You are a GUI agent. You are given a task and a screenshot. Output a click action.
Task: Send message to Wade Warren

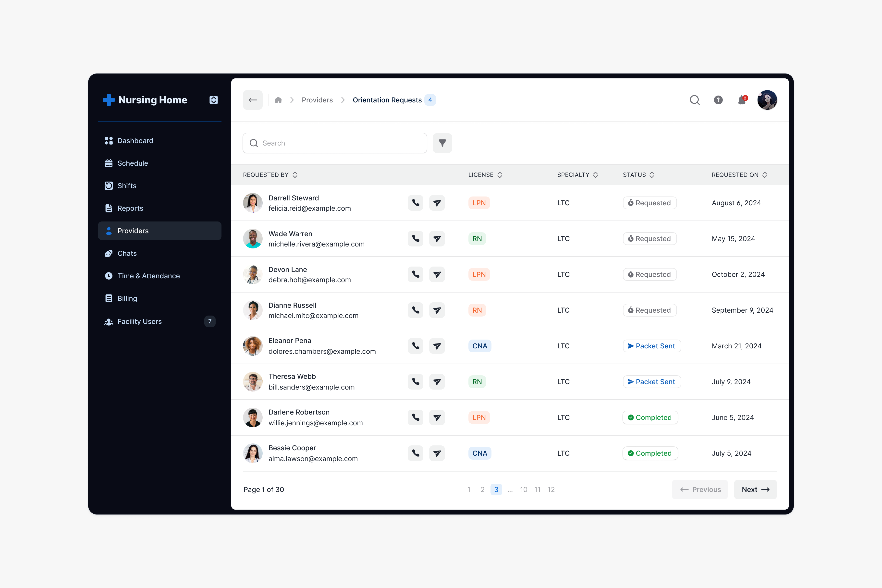[437, 238]
